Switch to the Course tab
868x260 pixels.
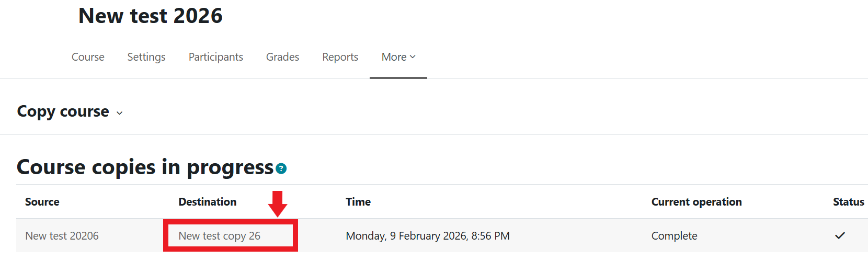pos(88,57)
